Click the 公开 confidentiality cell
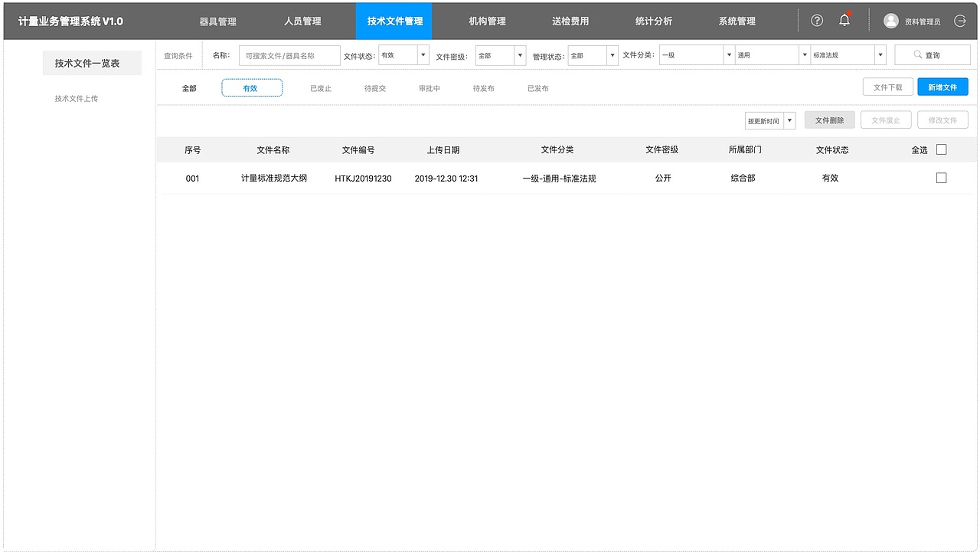 click(x=663, y=178)
